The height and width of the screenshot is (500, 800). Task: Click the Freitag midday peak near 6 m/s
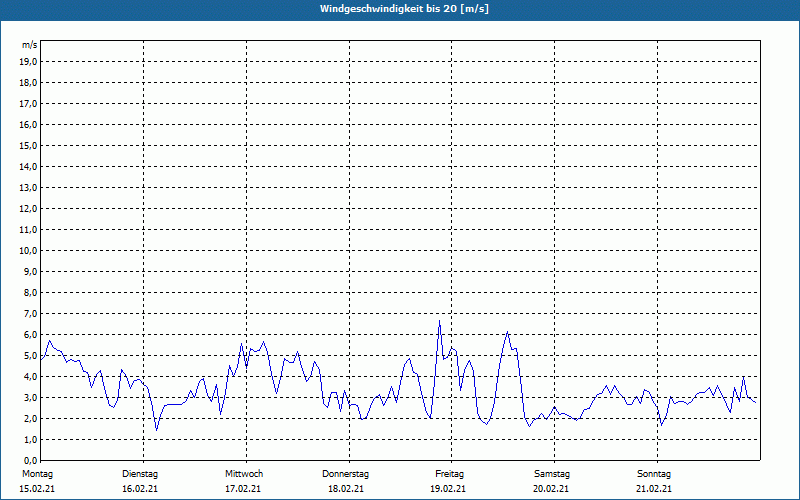[507, 332]
